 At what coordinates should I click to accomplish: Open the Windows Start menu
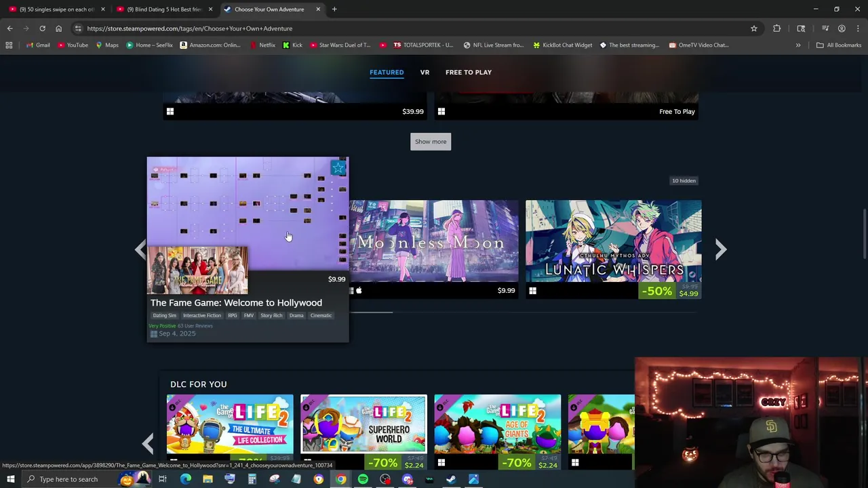(x=10, y=479)
